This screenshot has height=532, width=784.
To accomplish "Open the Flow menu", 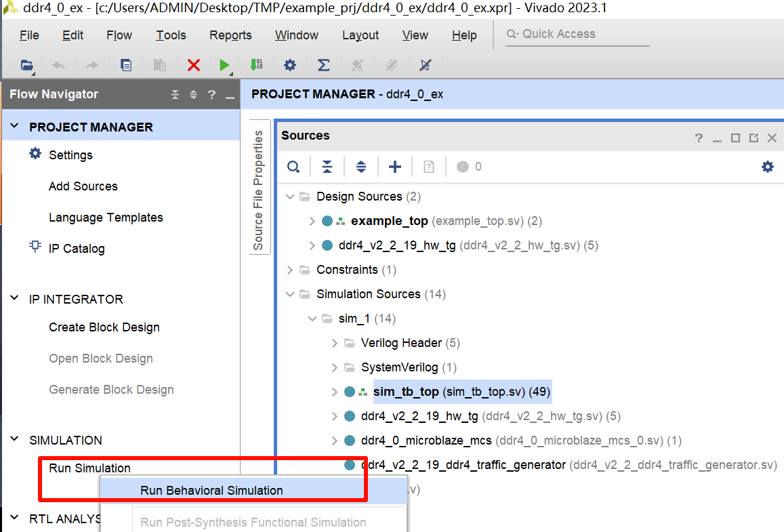I will [119, 35].
